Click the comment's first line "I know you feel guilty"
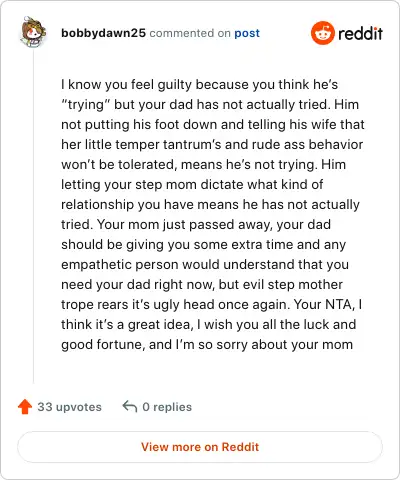The image size is (400, 480). coord(127,85)
